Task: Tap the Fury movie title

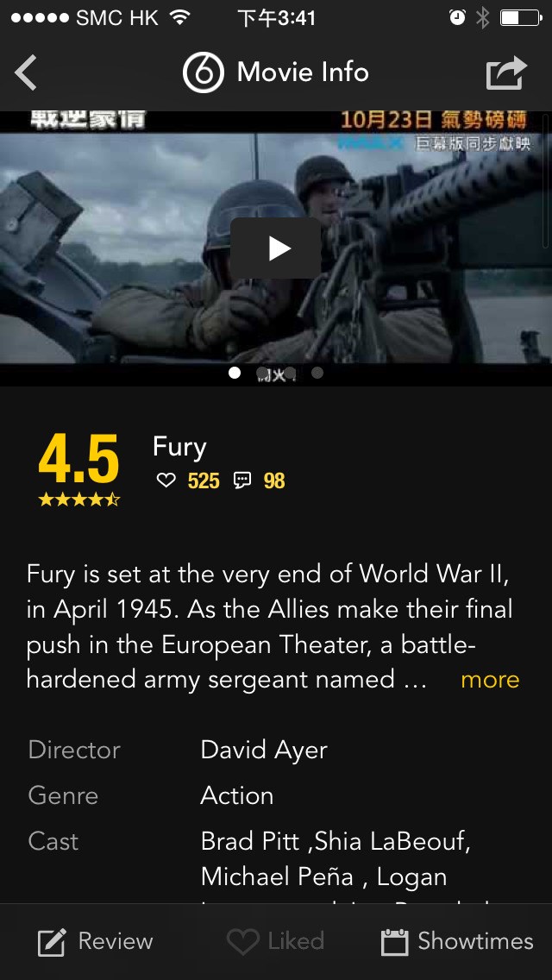Action: coord(179,448)
